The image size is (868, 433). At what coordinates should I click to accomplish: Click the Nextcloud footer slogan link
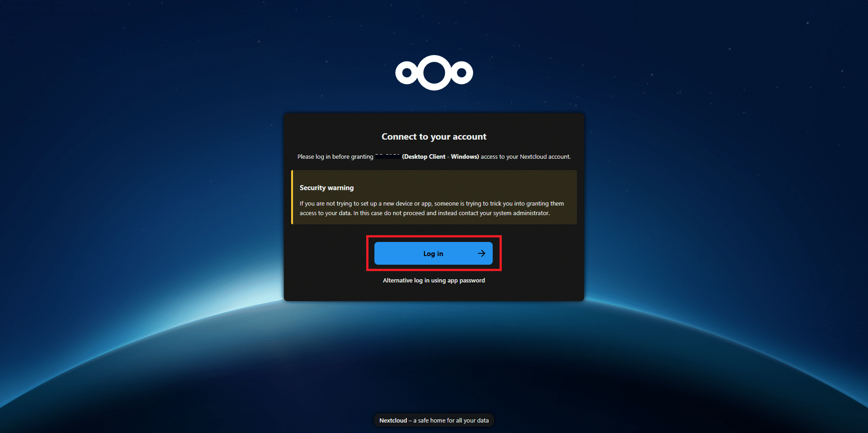(434, 420)
